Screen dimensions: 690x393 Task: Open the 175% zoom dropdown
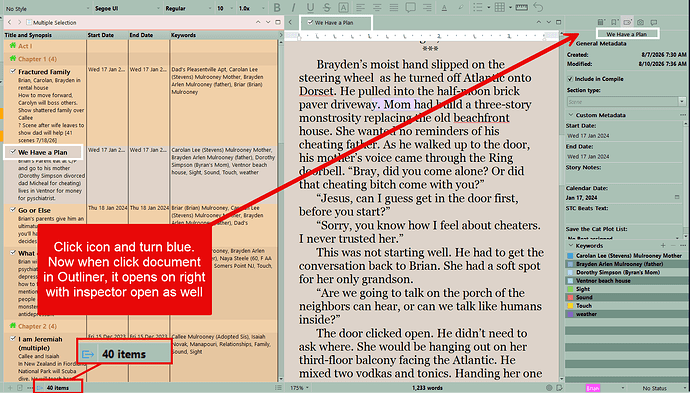click(299, 388)
